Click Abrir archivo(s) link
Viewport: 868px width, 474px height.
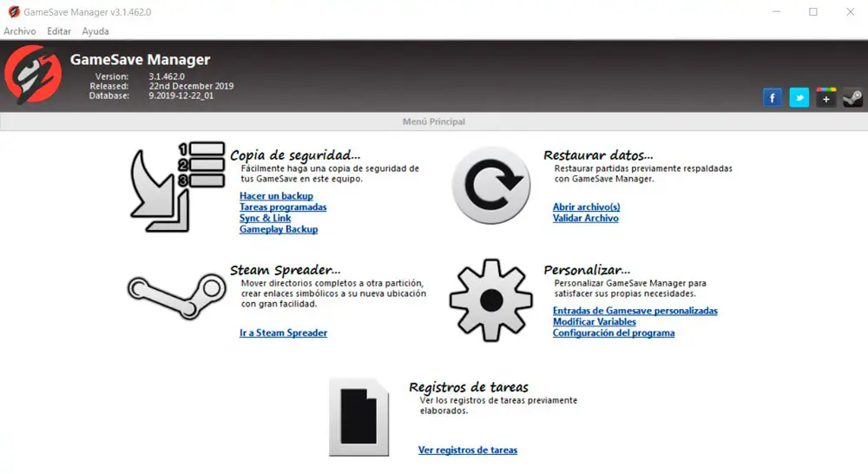586,207
